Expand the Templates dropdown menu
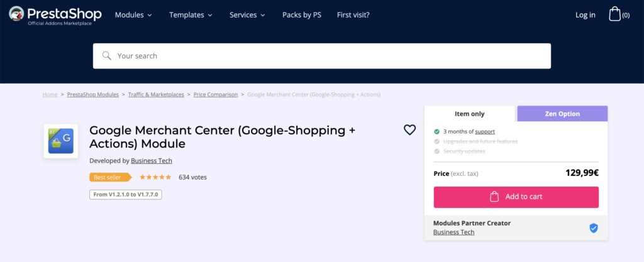The height and width of the screenshot is (262, 644). coord(191,15)
